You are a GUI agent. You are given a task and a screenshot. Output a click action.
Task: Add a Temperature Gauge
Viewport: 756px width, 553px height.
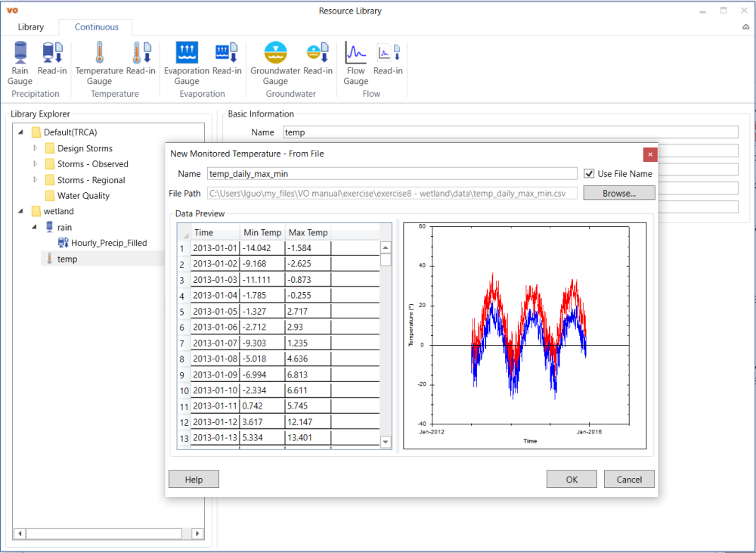pyautogui.click(x=99, y=64)
